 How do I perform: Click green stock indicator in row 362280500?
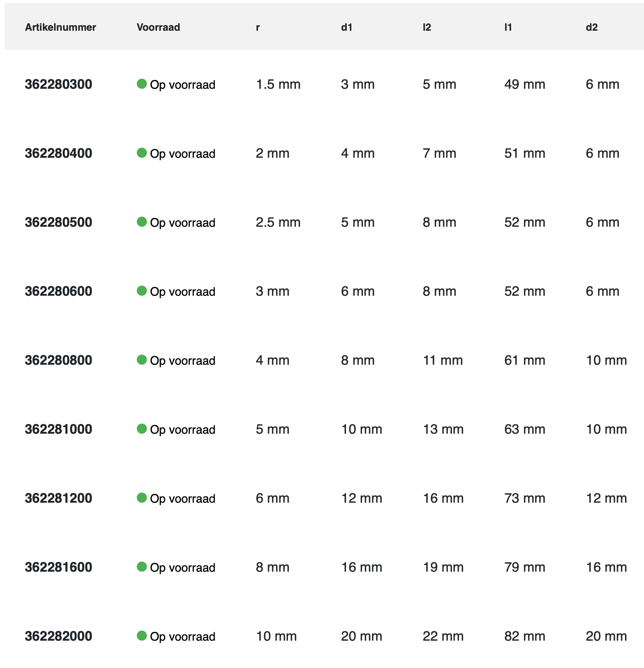(x=142, y=222)
